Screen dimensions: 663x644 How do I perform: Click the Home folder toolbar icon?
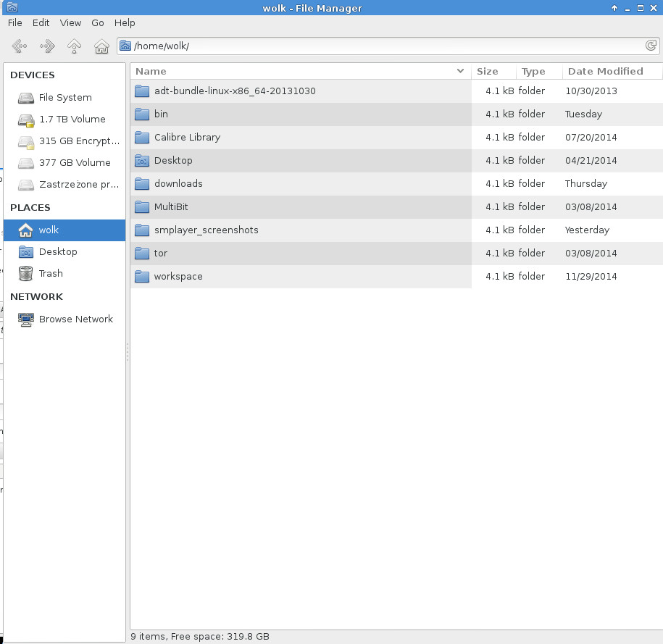(101, 46)
